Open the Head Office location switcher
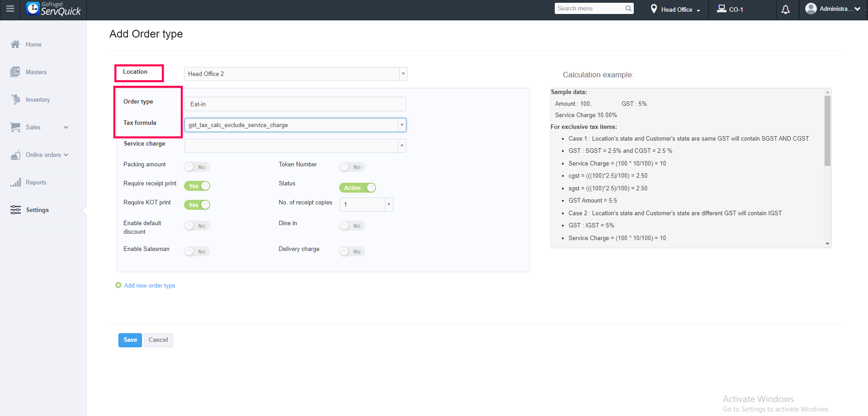 [x=676, y=9]
